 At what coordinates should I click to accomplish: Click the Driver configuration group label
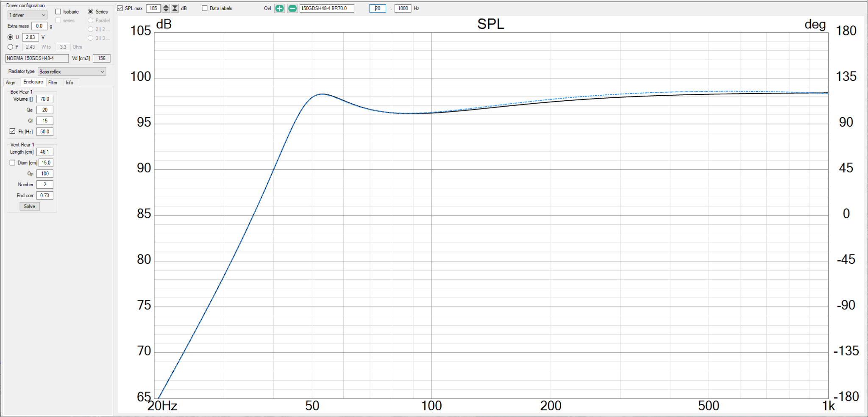(25, 6)
